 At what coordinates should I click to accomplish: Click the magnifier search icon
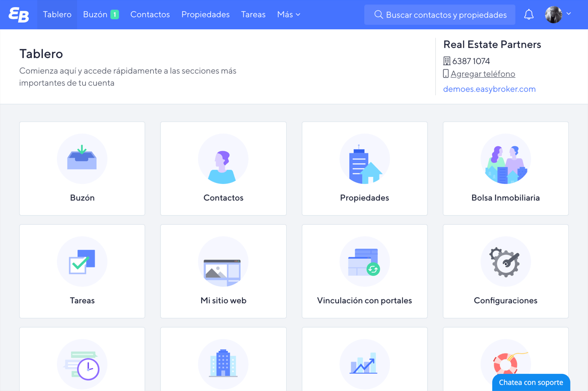point(379,15)
